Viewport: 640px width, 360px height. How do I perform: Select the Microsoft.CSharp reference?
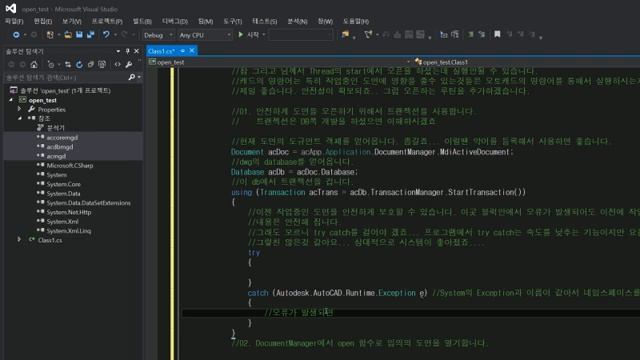70,165
